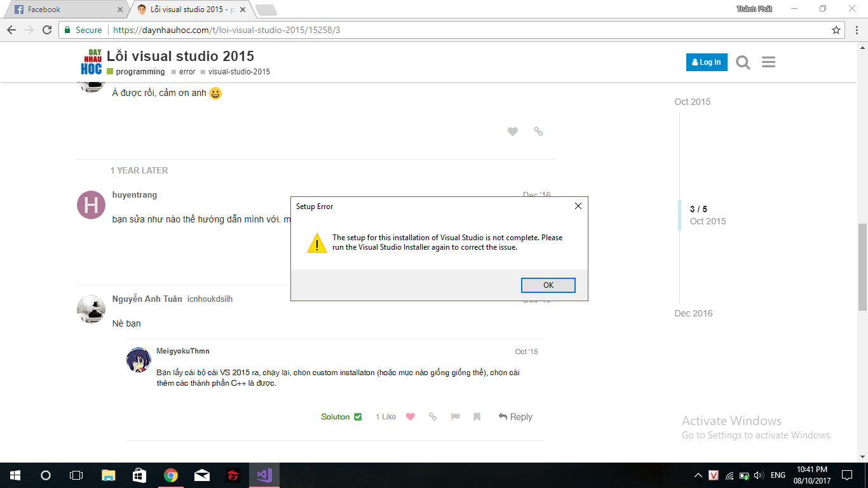Image resolution: width=868 pixels, height=488 pixels.
Task: Open the Windows Start menu
Action: pos(15,475)
